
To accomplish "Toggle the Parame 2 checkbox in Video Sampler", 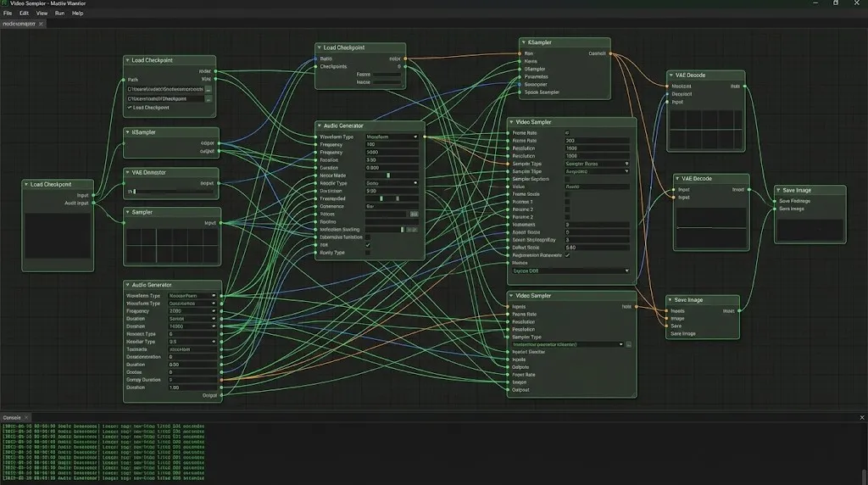I will 567,217.
